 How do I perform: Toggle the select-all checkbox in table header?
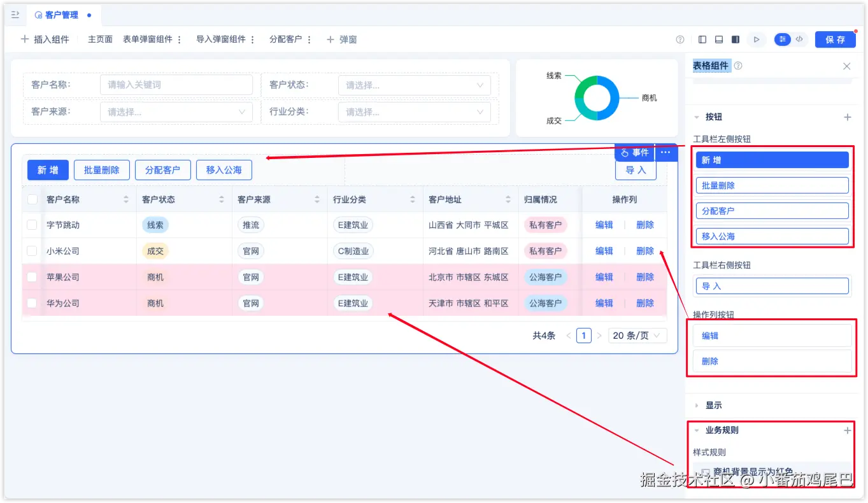click(32, 199)
